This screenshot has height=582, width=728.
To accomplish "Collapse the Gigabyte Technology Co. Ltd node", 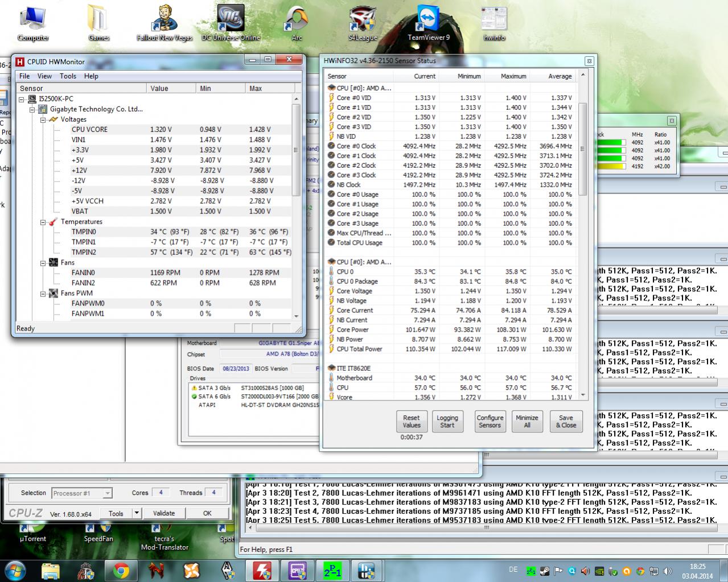I will click(x=32, y=109).
